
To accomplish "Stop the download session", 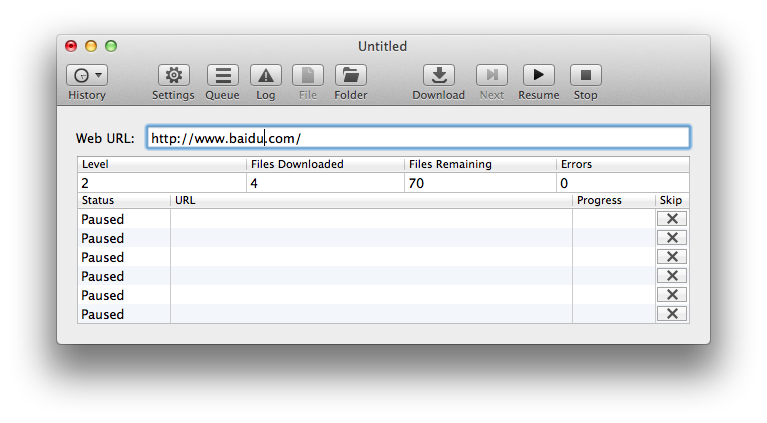I will pos(586,75).
